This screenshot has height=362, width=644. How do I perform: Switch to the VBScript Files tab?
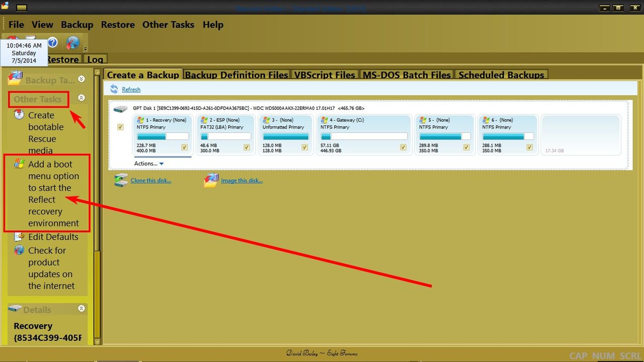(x=325, y=75)
